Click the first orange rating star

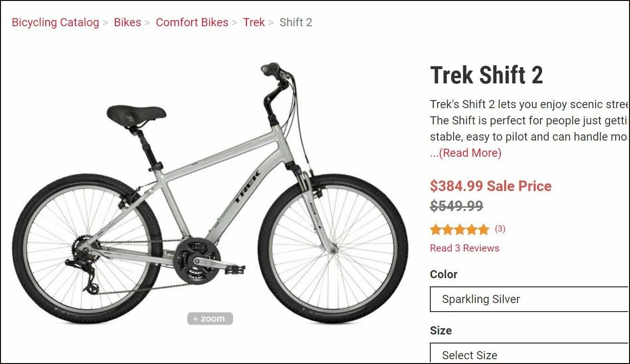tap(436, 230)
